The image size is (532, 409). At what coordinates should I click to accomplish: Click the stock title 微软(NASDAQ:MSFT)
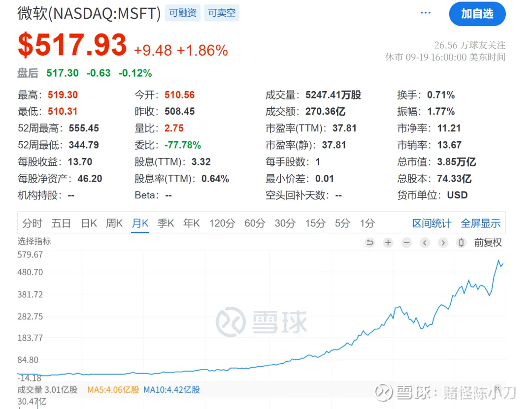coord(89,14)
